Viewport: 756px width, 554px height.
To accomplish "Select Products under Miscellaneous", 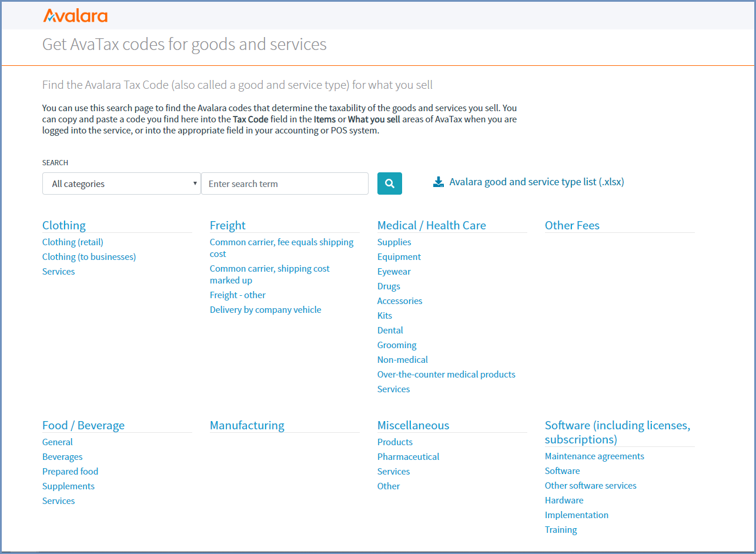I will (395, 442).
